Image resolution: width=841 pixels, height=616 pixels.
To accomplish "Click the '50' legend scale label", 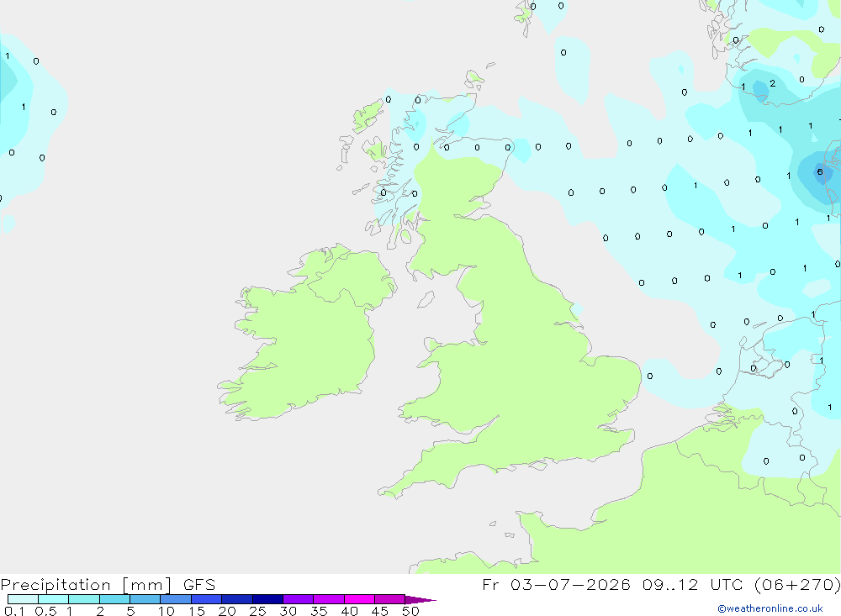I will (410, 611).
